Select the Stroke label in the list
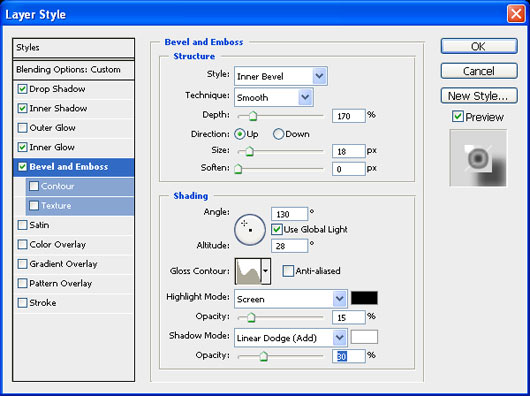This screenshot has width=530, height=396. (43, 303)
